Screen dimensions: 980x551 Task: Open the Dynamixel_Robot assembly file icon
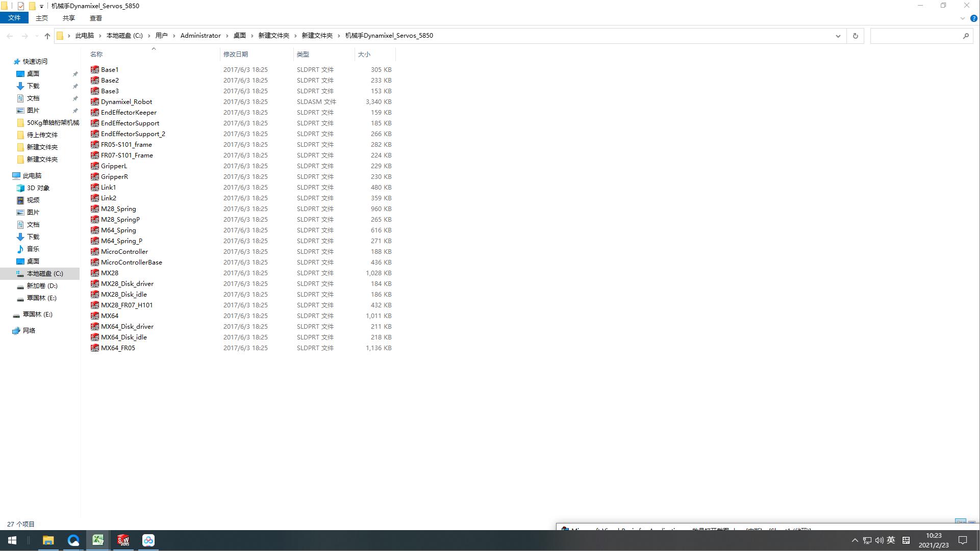(95, 102)
